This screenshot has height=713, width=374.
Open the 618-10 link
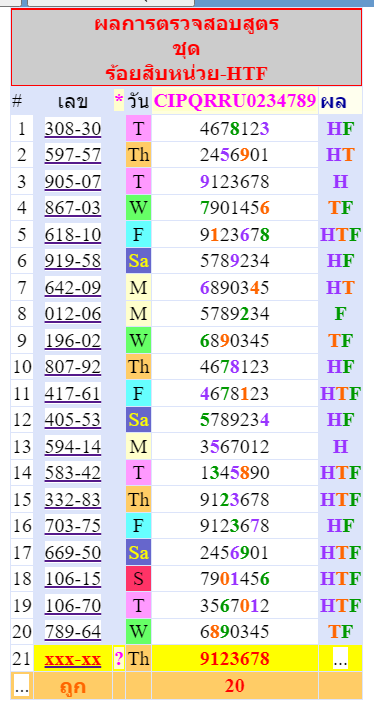click(73, 235)
